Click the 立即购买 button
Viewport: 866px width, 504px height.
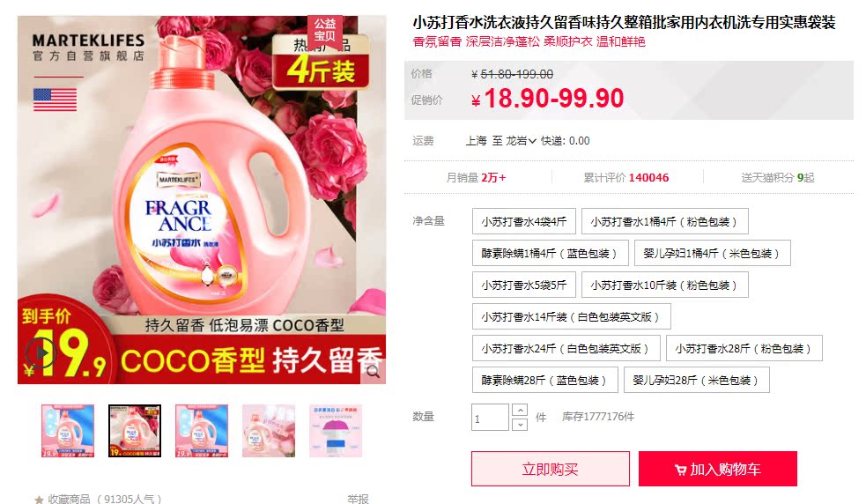click(550, 469)
